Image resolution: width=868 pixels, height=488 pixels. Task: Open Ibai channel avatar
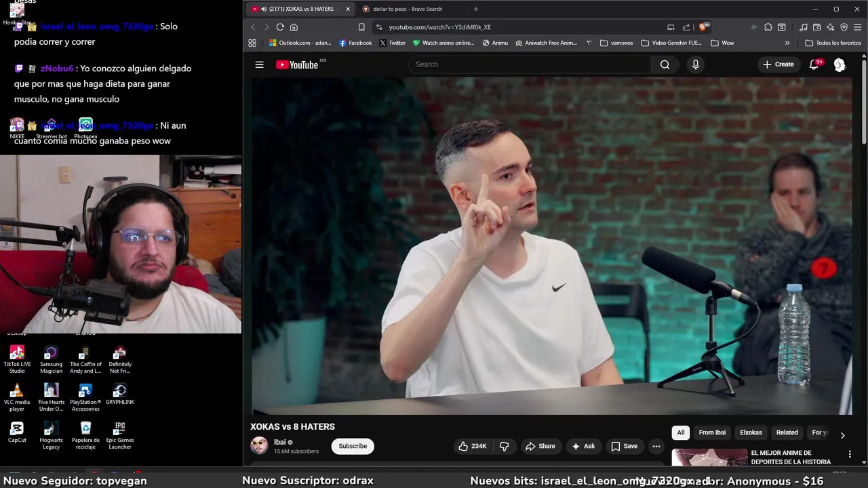(259, 446)
